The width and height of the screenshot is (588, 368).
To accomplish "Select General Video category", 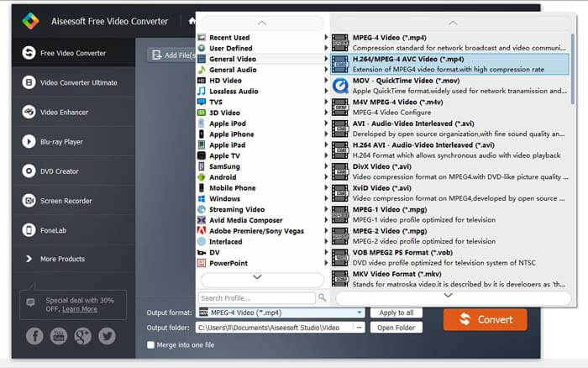I will [x=262, y=59].
